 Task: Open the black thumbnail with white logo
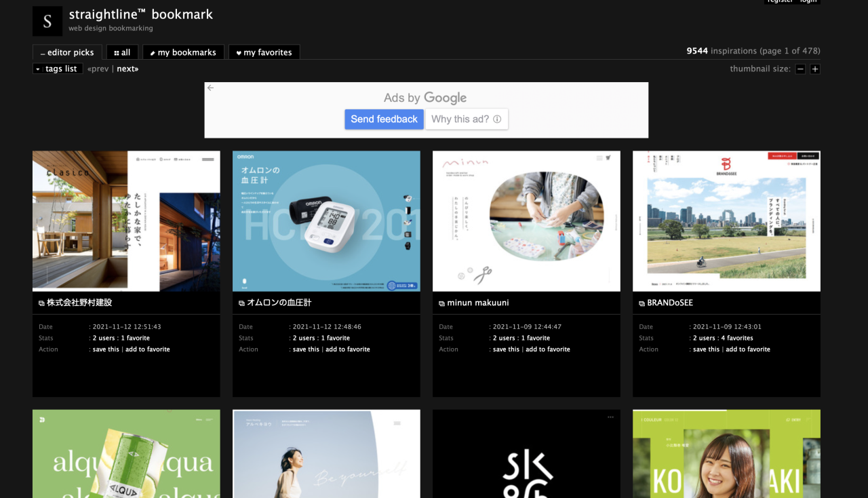(526, 453)
